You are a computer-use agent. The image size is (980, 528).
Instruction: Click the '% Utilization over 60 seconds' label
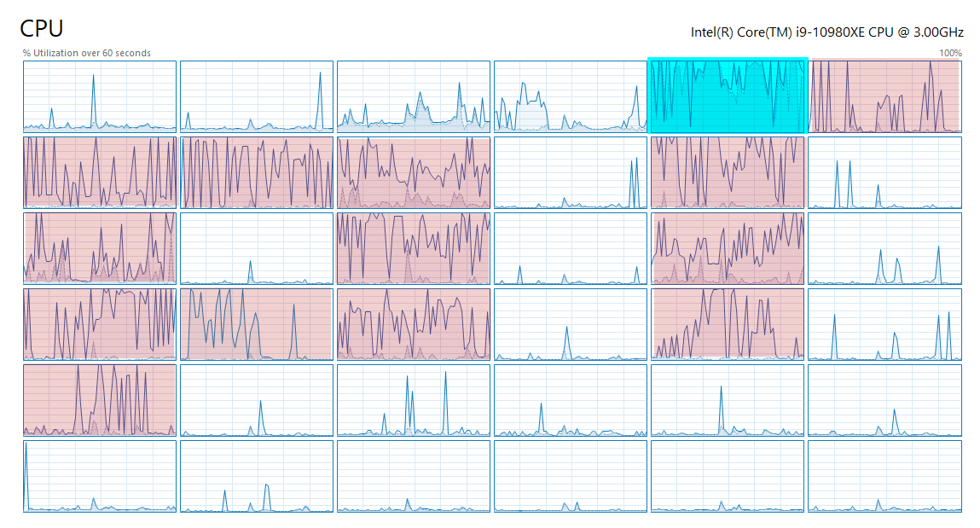87,53
